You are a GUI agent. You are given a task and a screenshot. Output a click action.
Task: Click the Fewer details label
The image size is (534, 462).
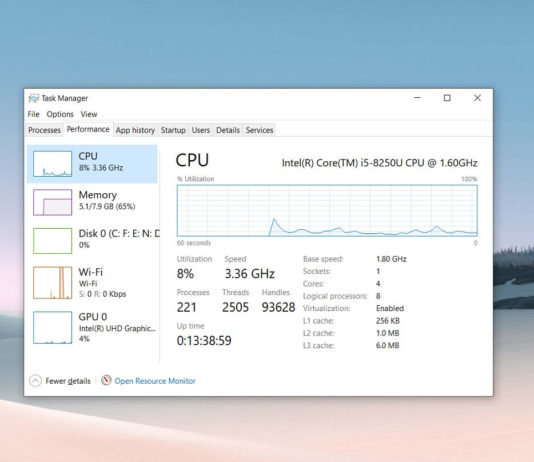[68, 381]
